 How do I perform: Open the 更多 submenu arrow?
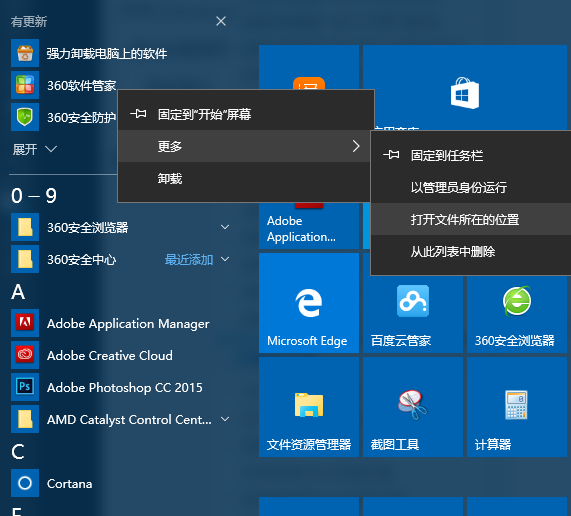tap(356, 146)
